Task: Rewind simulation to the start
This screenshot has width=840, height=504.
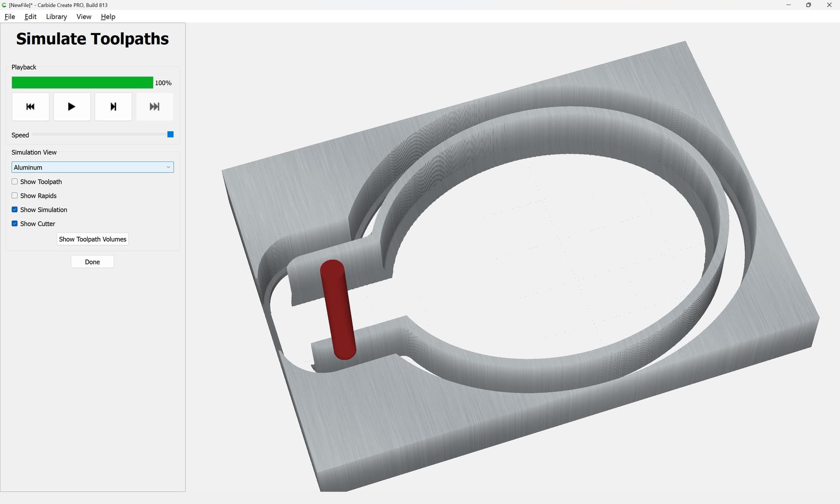Action: (x=30, y=106)
